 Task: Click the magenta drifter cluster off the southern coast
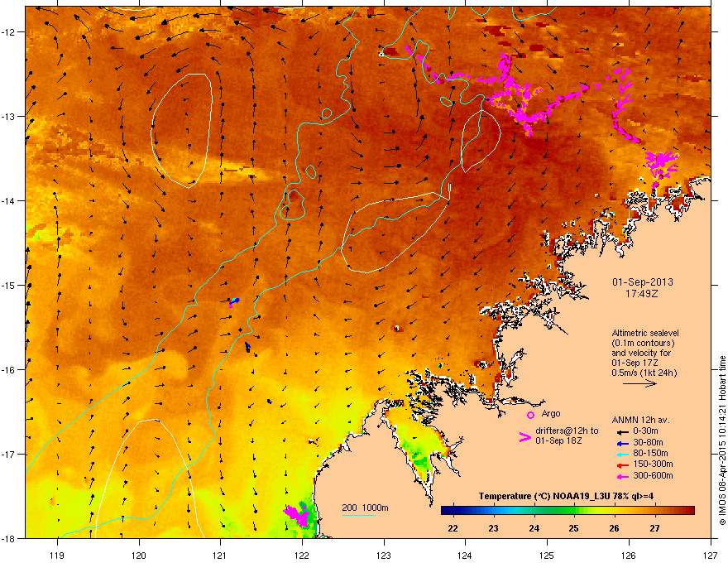[x=296, y=516]
